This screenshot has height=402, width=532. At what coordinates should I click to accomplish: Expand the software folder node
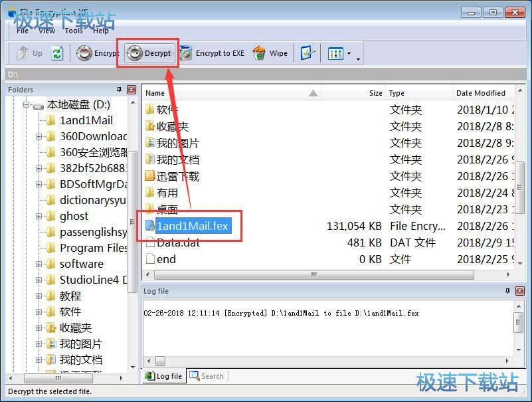[x=39, y=264]
